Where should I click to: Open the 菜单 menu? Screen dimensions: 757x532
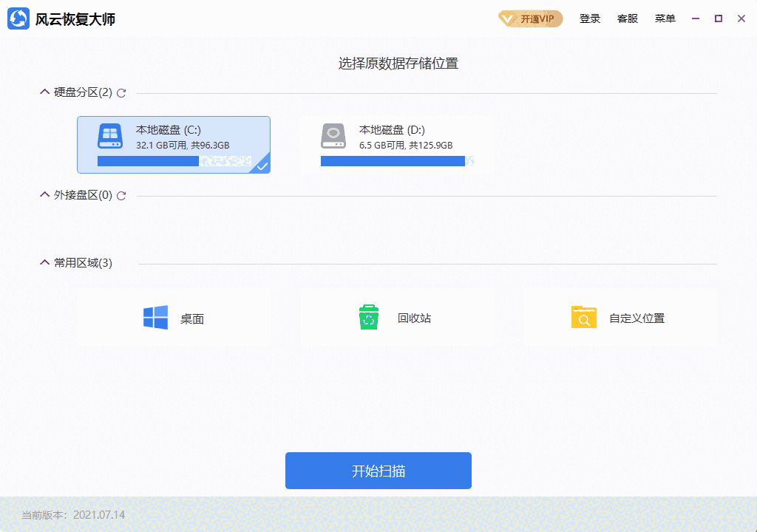[665, 18]
